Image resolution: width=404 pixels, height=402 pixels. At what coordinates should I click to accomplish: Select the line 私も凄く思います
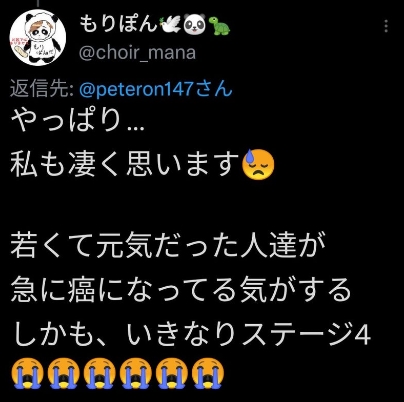[125, 164]
